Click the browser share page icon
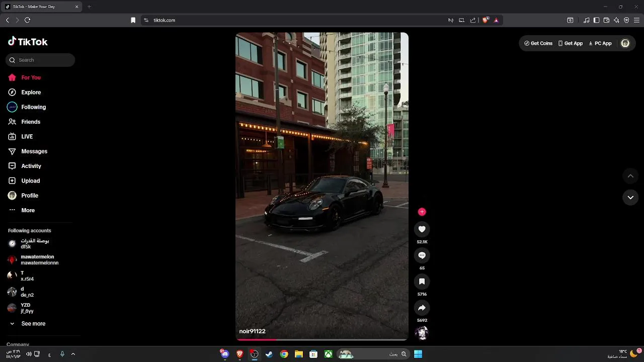644x362 pixels. 473,20
